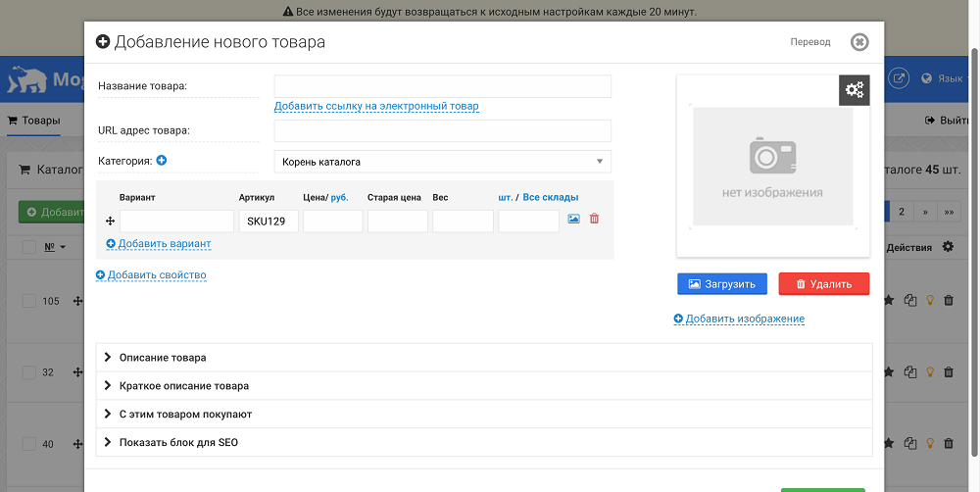Go to page 2 in pagination
Screen dimensions: 980x492
tap(902, 212)
